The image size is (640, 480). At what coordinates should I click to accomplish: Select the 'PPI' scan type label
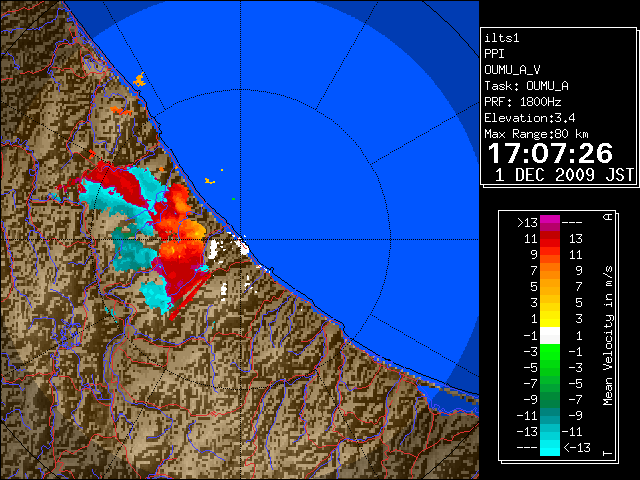[494, 54]
